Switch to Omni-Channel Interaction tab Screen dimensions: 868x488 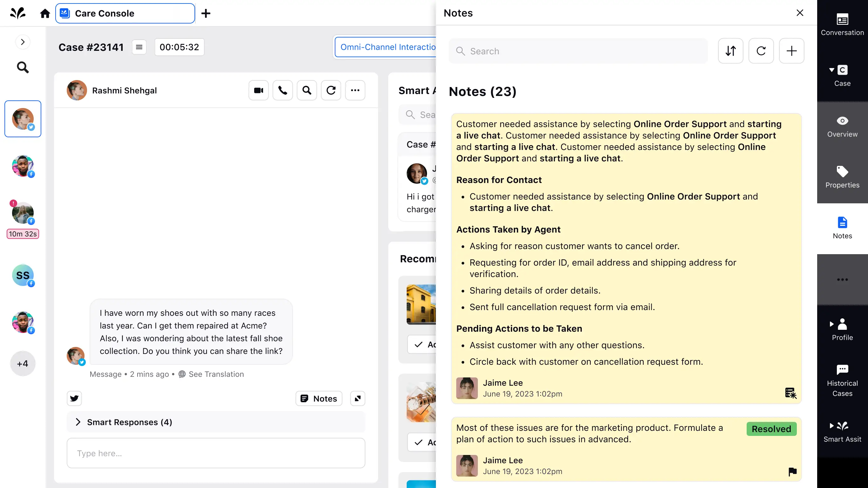coord(388,47)
